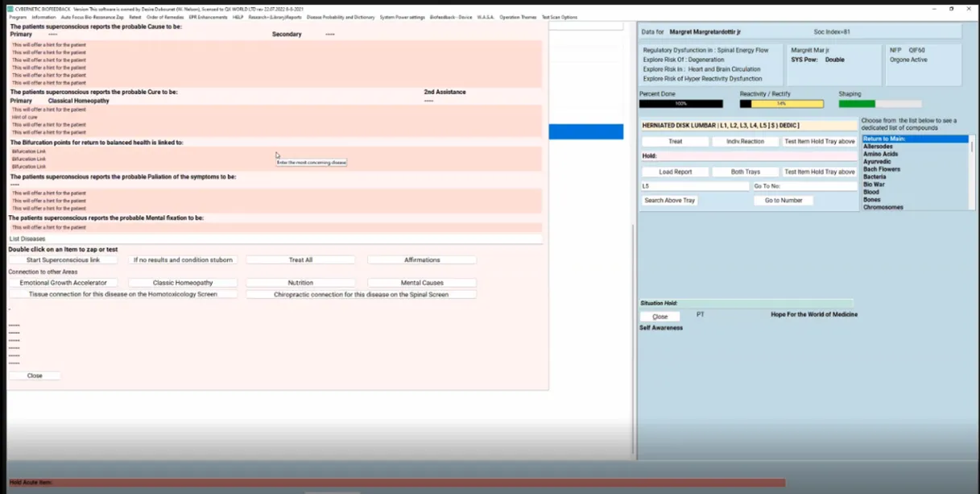
Task: Open Chiropractic connection on Spinal Screen
Action: point(361,295)
